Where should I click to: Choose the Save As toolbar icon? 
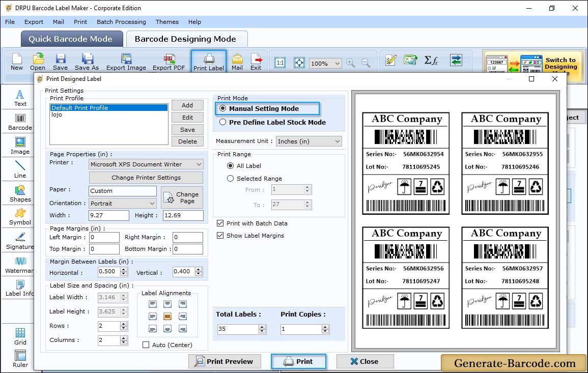click(x=87, y=62)
